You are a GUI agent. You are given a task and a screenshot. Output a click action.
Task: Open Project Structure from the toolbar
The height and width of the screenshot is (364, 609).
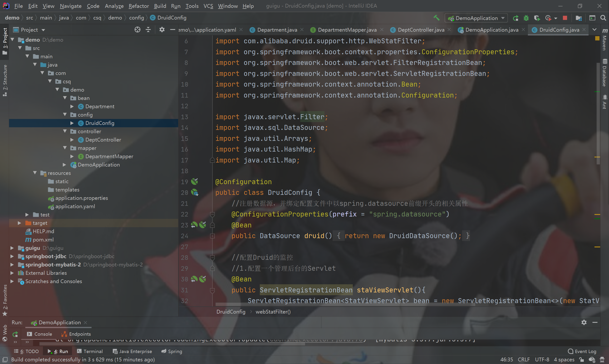pos(579,18)
